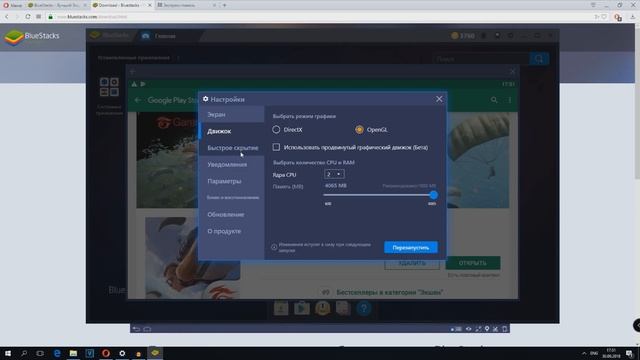Click the УДАЛИТЬ button in Google Play
Viewport: 640px width, 360px height.
click(x=412, y=263)
